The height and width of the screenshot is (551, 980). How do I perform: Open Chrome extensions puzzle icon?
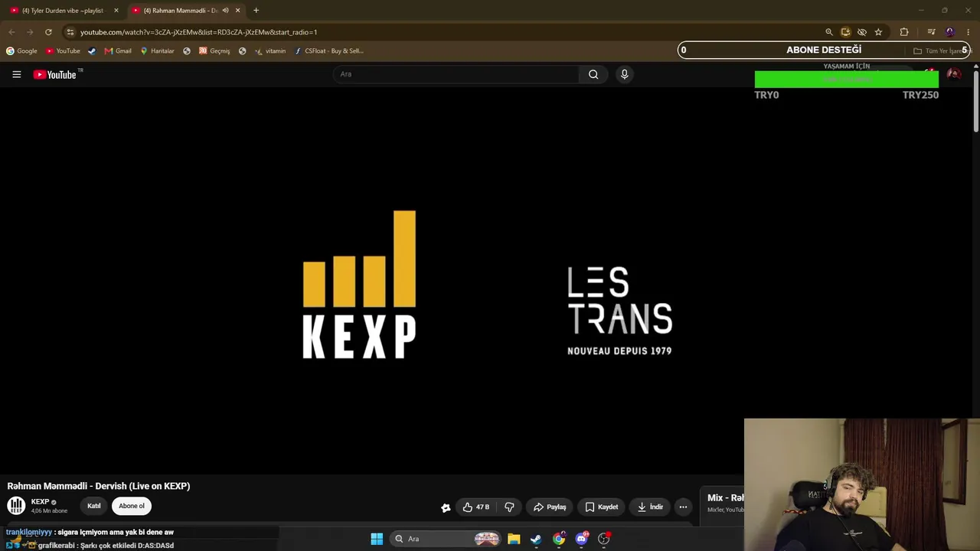coord(904,32)
